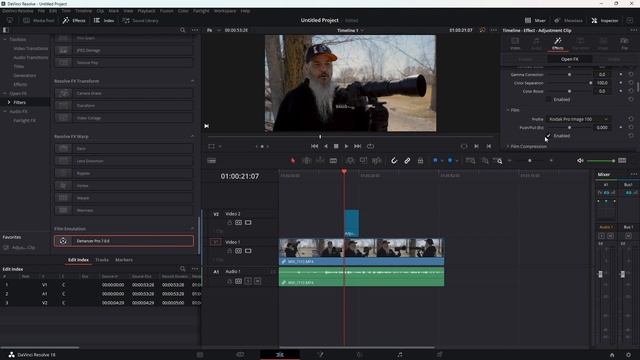The width and height of the screenshot is (640, 360).
Task: Expand the Filters tree item
Action: tap(9, 102)
